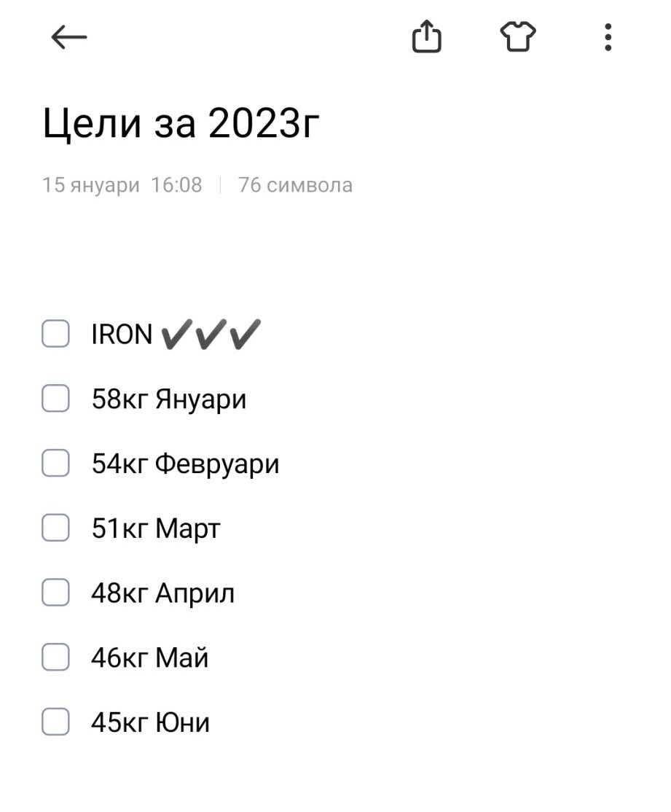Tap the 15 януари 16:08 date text

pyautogui.click(x=122, y=185)
